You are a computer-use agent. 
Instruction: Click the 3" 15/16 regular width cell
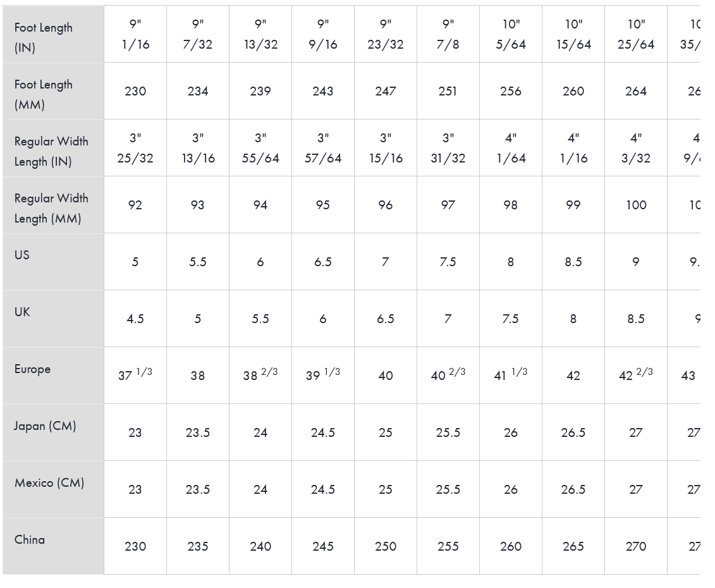coord(385,148)
